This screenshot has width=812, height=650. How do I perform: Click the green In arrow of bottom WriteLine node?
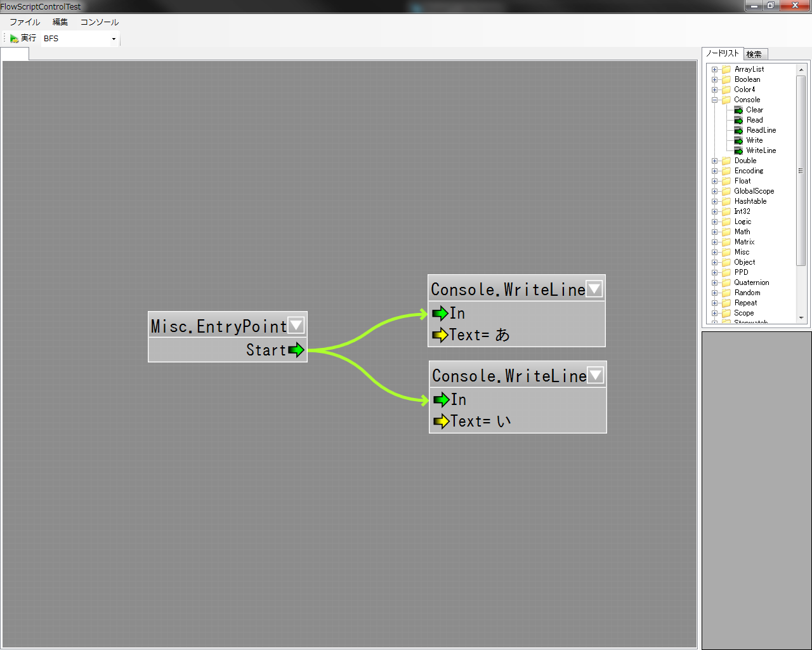point(441,399)
